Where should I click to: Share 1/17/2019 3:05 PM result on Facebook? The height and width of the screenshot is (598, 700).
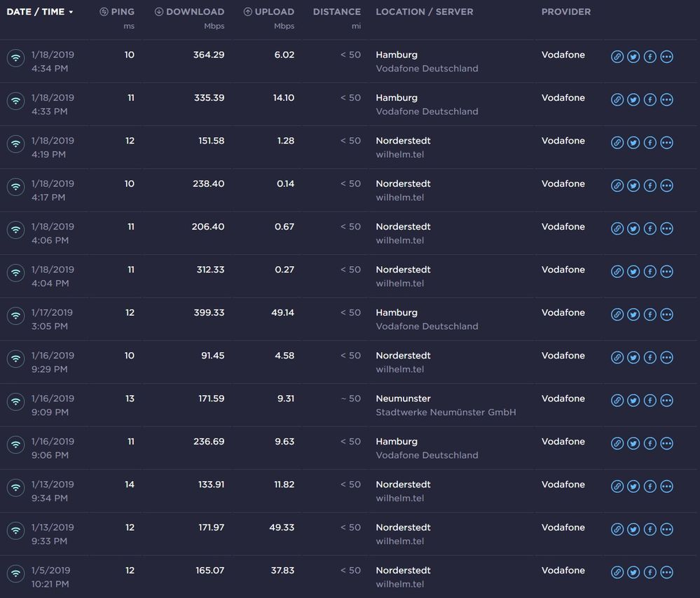coord(650,314)
